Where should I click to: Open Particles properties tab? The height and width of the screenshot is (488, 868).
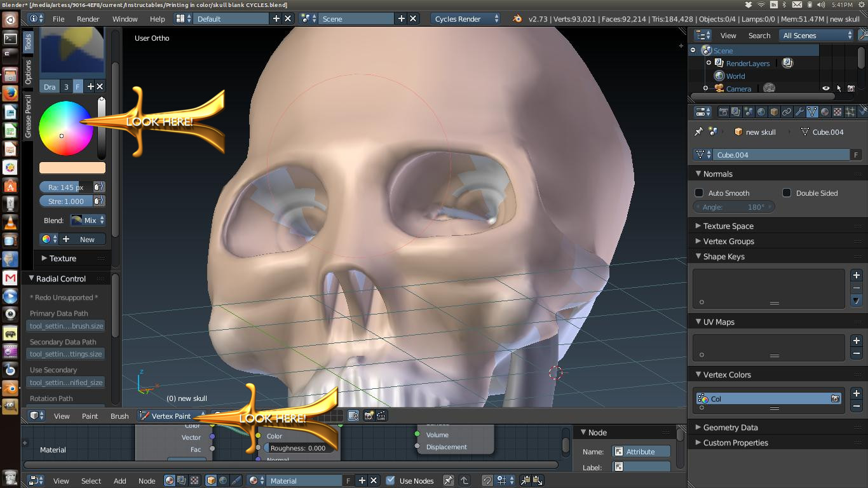point(850,112)
